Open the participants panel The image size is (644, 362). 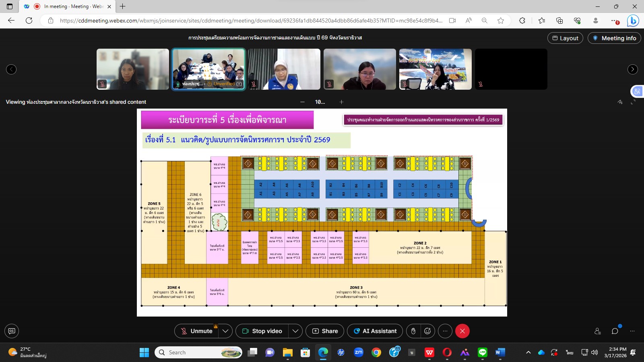[598, 331]
